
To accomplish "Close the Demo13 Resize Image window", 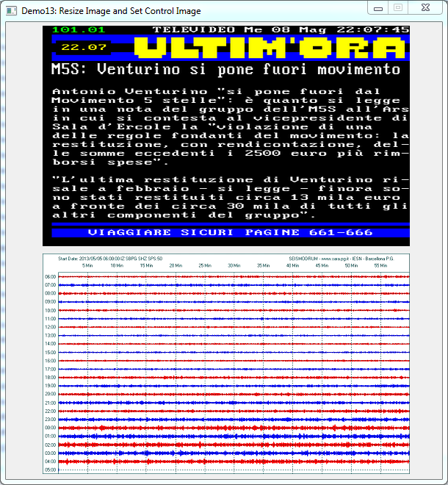I will (x=424, y=7).
